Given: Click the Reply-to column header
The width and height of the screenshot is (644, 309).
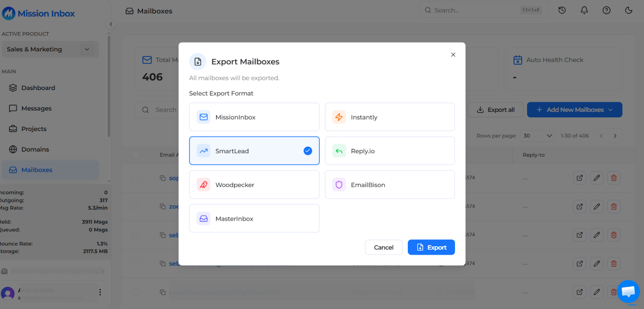Looking at the screenshot, I should (x=533, y=155).
